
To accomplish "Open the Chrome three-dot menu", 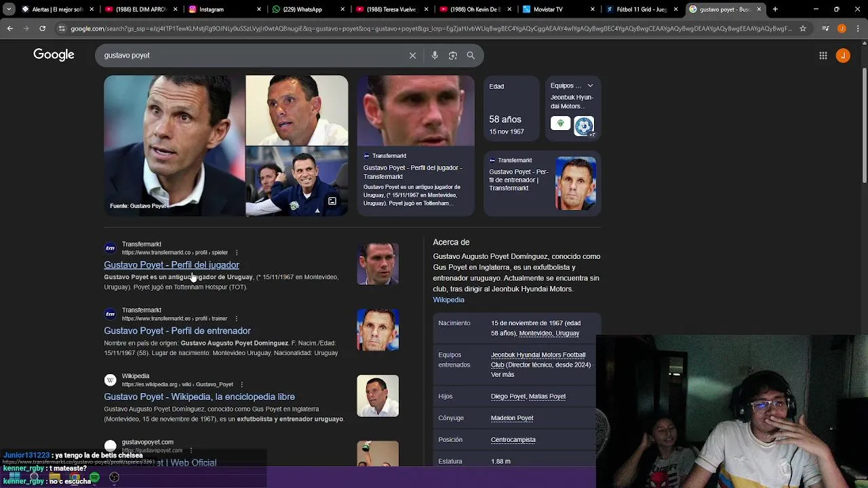I will [x=858, y=28].
